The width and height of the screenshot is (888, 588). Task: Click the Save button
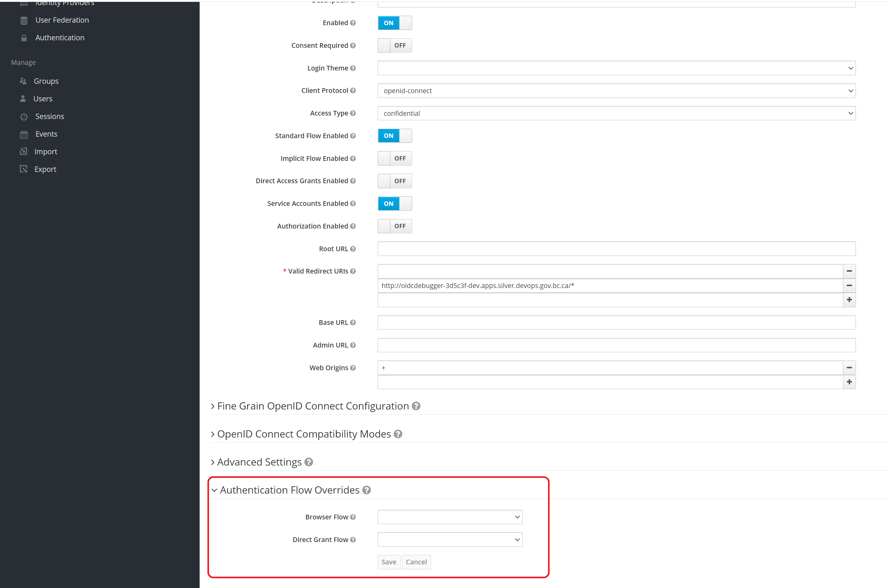[x=388, y=562]
